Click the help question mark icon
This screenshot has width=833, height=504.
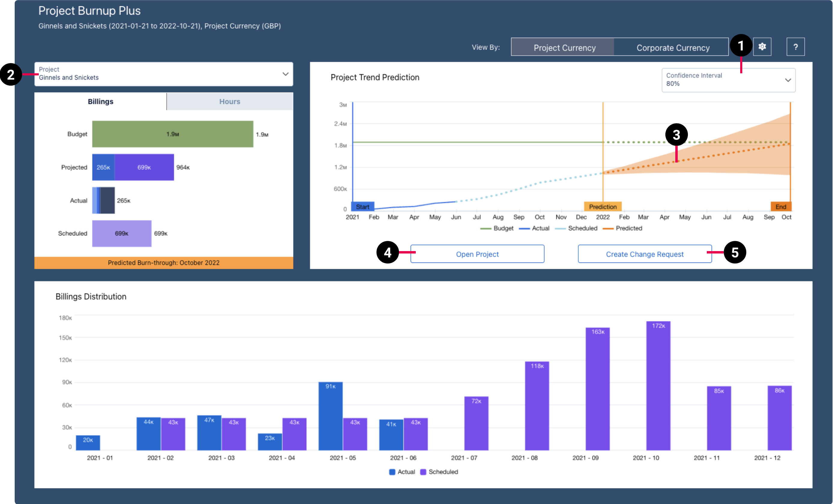point(796,46)
